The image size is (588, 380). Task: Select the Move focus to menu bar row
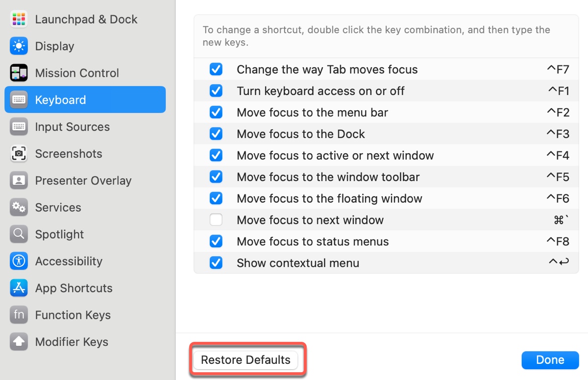click(312, 113)
